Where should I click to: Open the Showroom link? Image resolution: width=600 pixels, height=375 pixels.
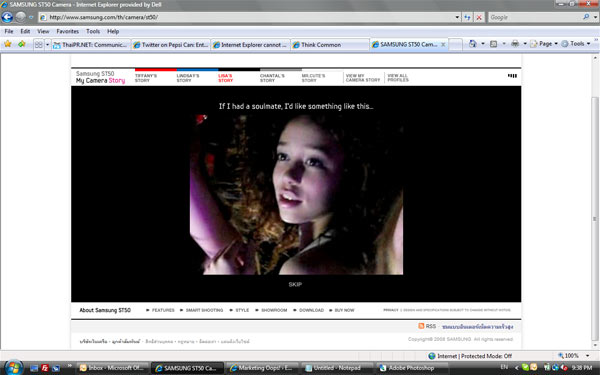point(274,310)
